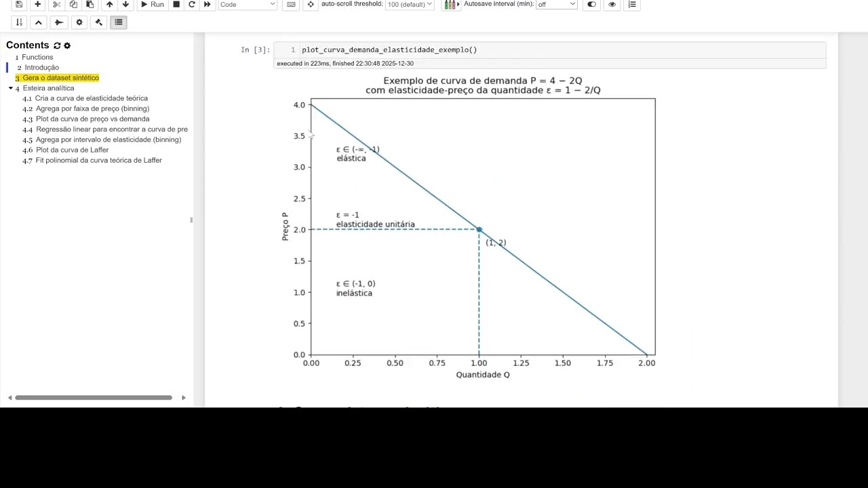Viewport: 868px width, 488px height.
Task: Go to Esteira analítica heading
Action: 48,88
